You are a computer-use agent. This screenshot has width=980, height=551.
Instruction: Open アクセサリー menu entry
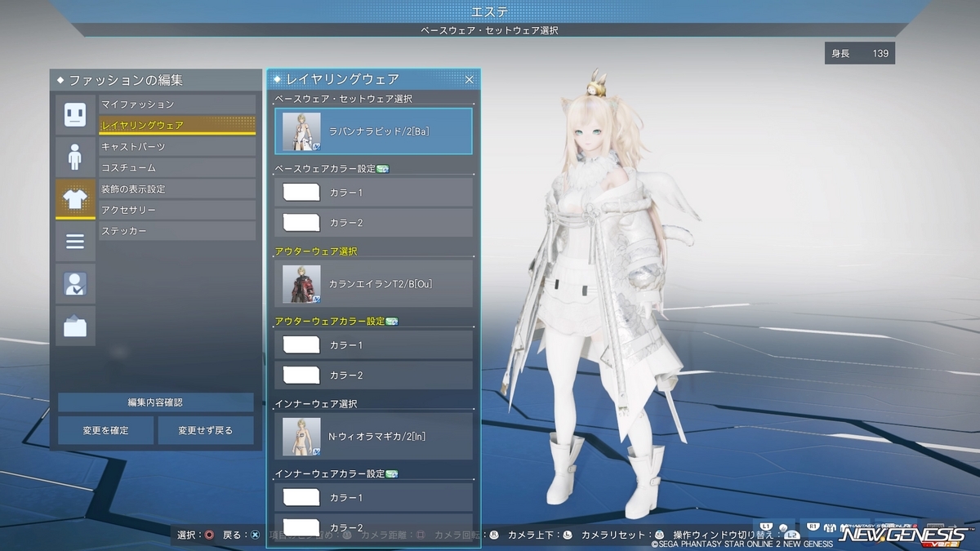177,211
